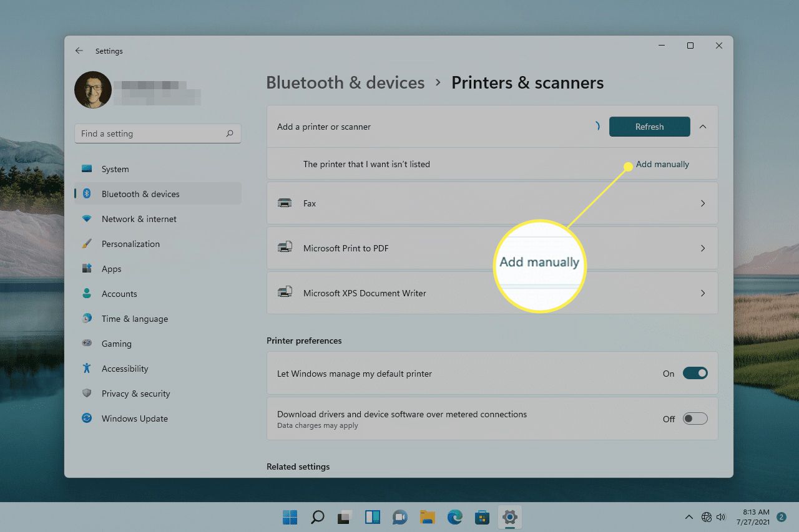Enable download drivers over metered connections
Screen dimensions: 799x532
695,419
